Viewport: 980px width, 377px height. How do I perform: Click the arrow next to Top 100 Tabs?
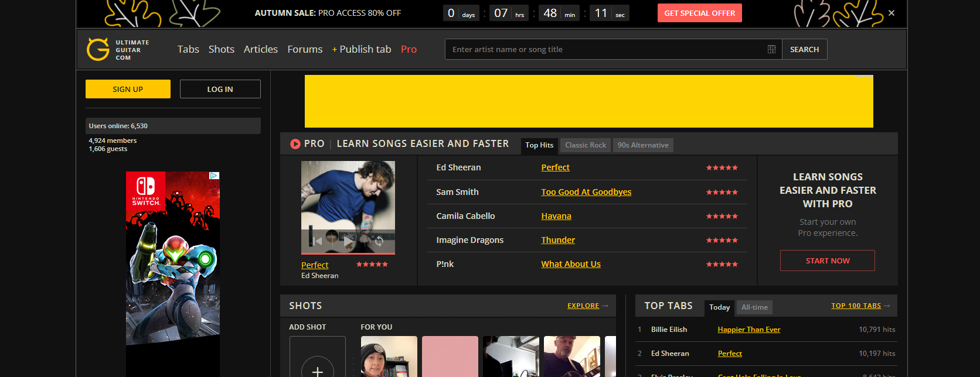point(887,306)
